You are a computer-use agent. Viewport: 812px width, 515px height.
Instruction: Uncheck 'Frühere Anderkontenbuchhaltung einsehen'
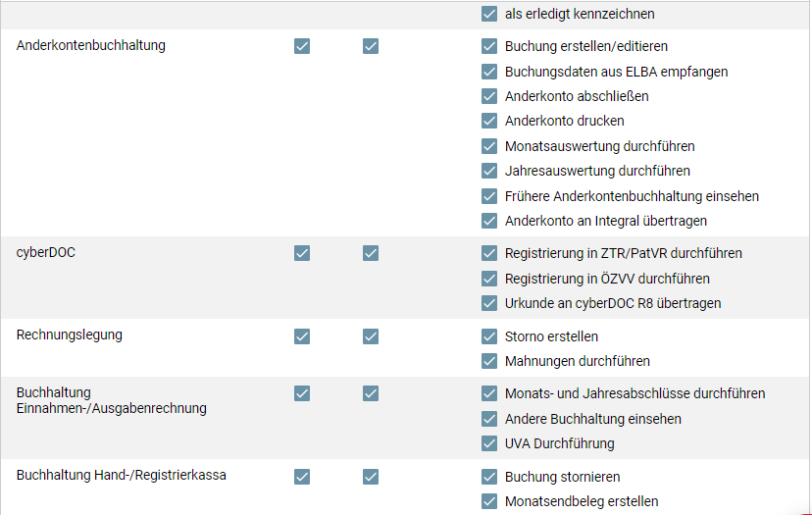(x=488, y=196)
